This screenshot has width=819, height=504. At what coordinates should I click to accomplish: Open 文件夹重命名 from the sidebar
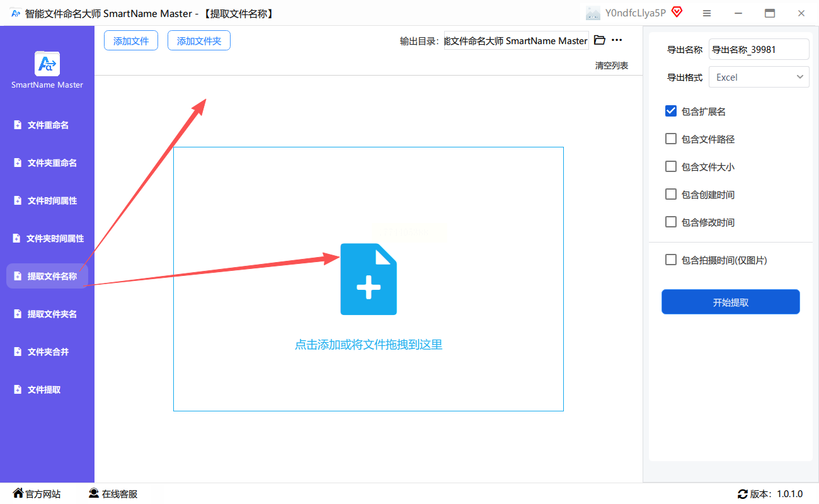pos(47,163)
